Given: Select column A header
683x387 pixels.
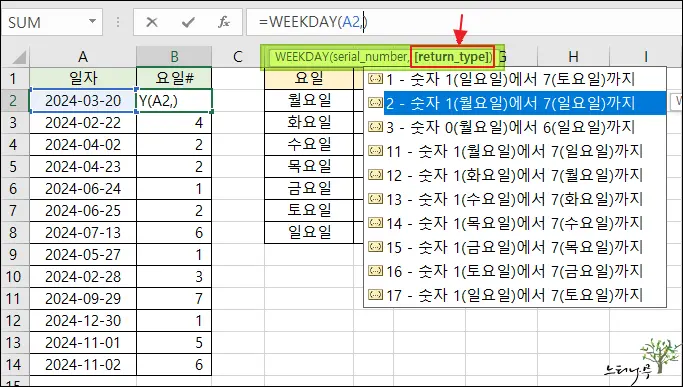Looking at the screenshot, I should [83, 57].
